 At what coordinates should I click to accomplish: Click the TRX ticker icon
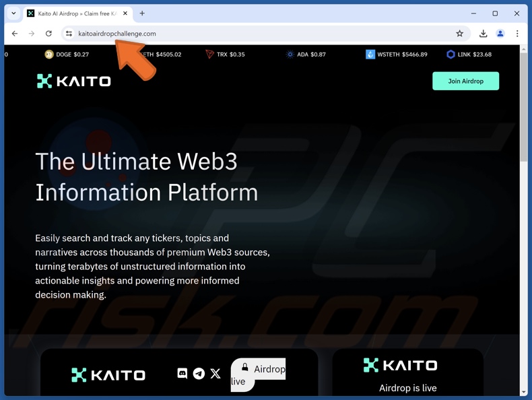209,55
